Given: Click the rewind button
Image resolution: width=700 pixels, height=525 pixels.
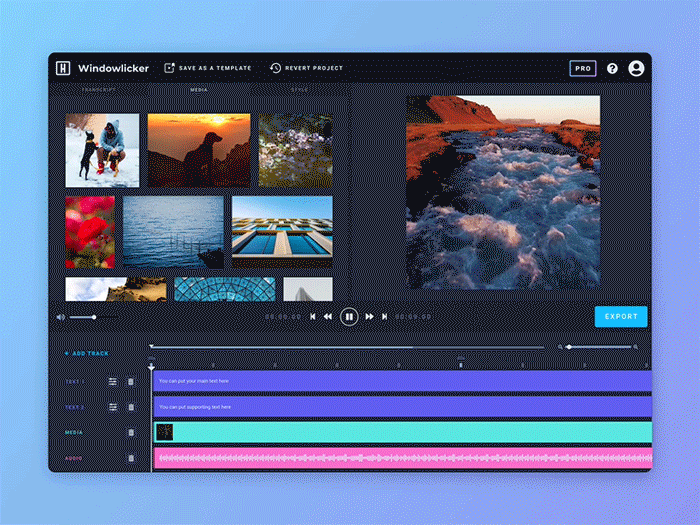Looking at the screenshot, I should [x=328, y=317].
